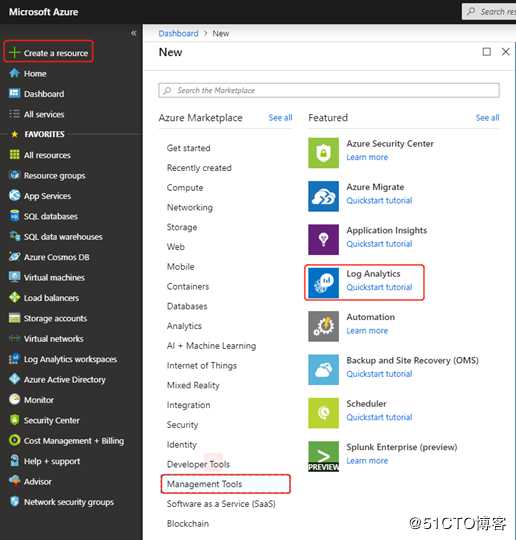The width and height of the screenshot is (516, 540).
Task: Click the Cost Management + Billing icon
Action: 14,440
